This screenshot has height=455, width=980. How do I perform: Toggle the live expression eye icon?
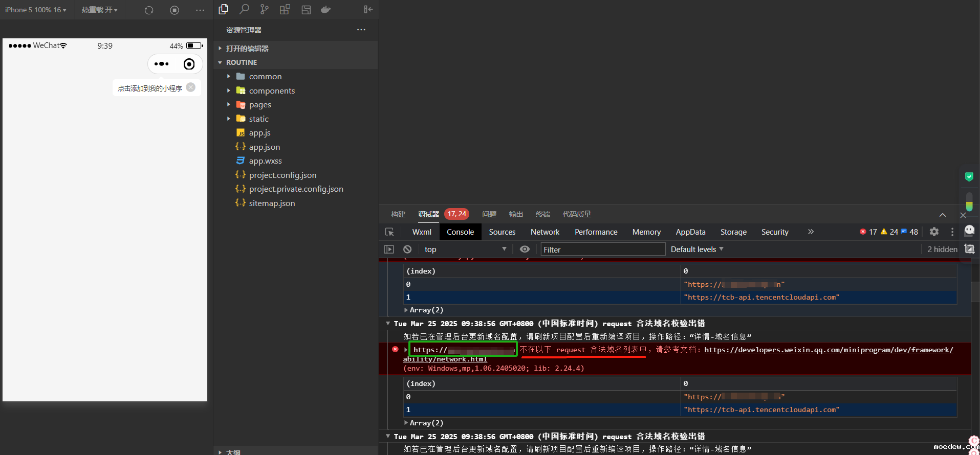525,249
